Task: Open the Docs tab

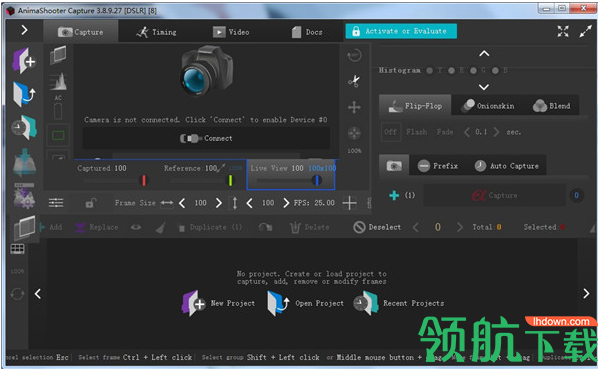Action: 307,32
